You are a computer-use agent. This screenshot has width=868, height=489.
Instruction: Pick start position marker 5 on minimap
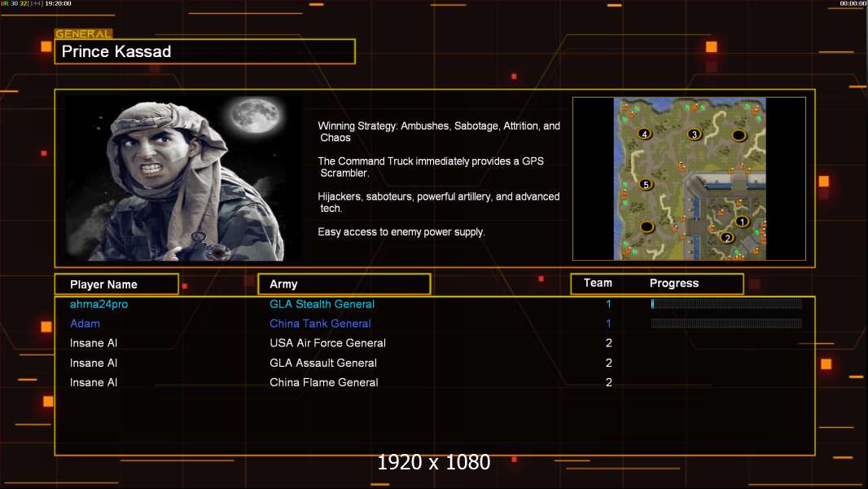click(646, 184)
